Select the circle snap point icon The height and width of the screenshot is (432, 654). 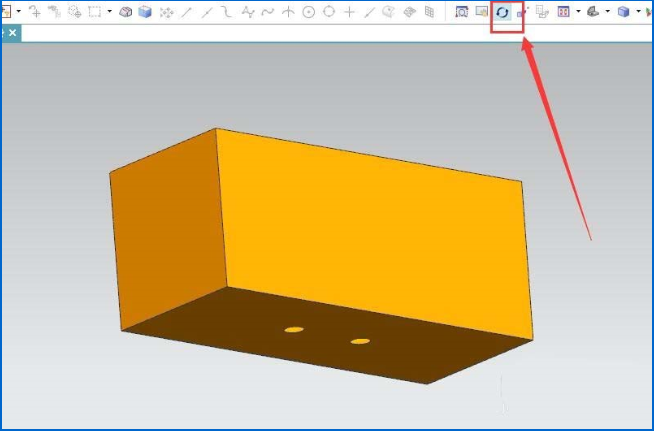tap(328, 12)
